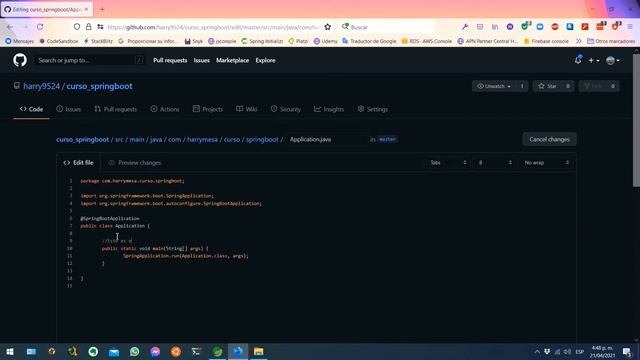
Task: Select the Insights tab
Action: coord(329,109)
